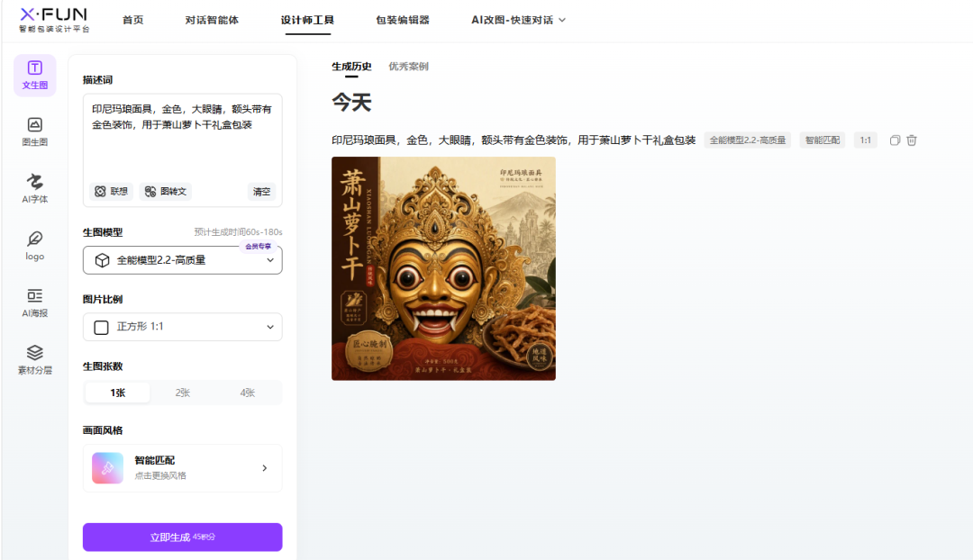Click the 预计生成时间60s-180s note
This screenshot has width=973, height=560.
tap(238, 232)
